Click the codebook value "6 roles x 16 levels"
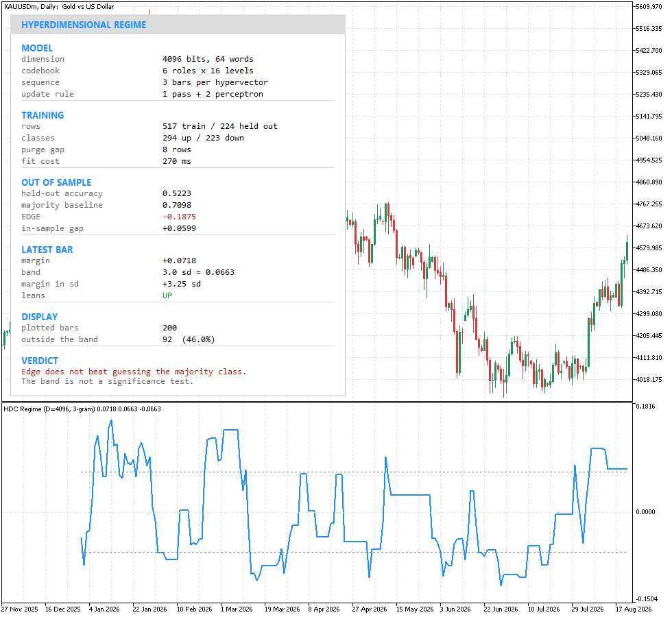672x617 pixels. (x=208, y=71)
